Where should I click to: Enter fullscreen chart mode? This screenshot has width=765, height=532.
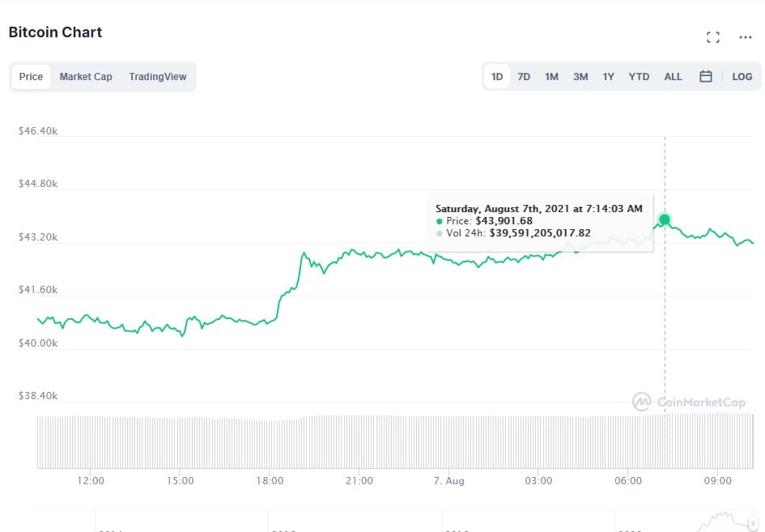pos(712,37)
